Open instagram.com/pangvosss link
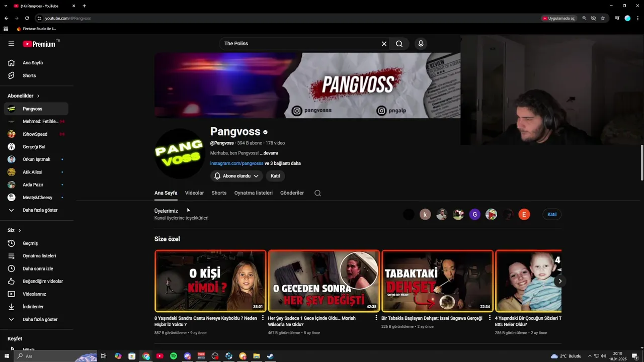 (236, 163)
